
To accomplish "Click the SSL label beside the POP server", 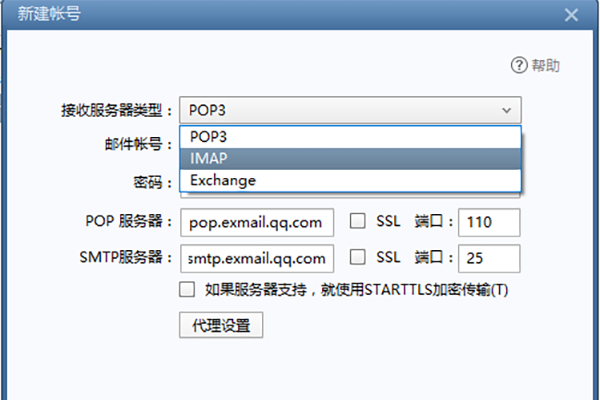I will pyautogui.click(x=389, y=222).
